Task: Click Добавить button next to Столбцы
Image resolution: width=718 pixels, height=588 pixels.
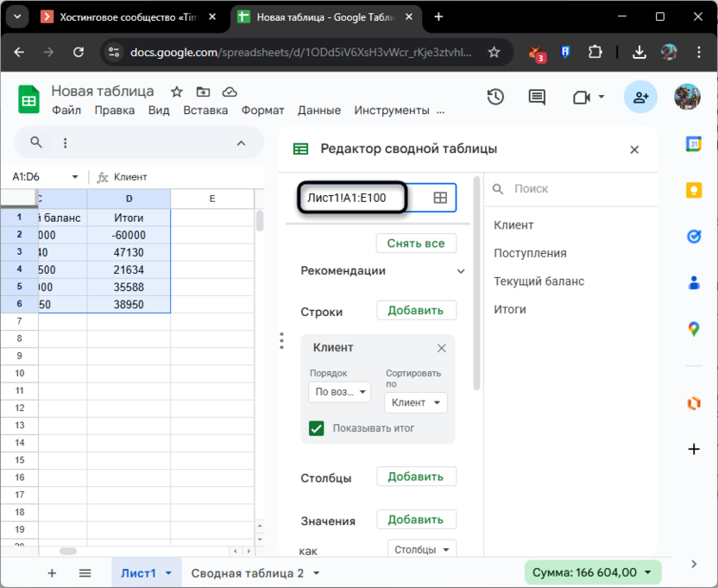Action: click(x=416, y=477)
